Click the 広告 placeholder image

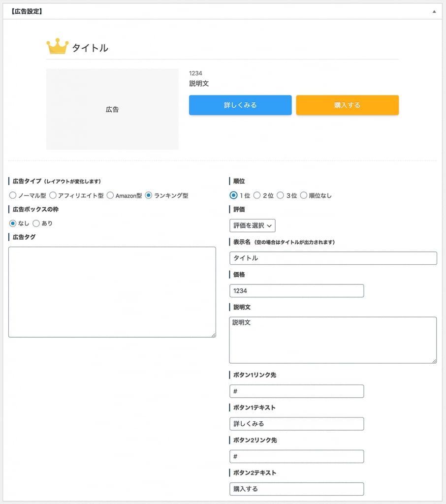112,109
